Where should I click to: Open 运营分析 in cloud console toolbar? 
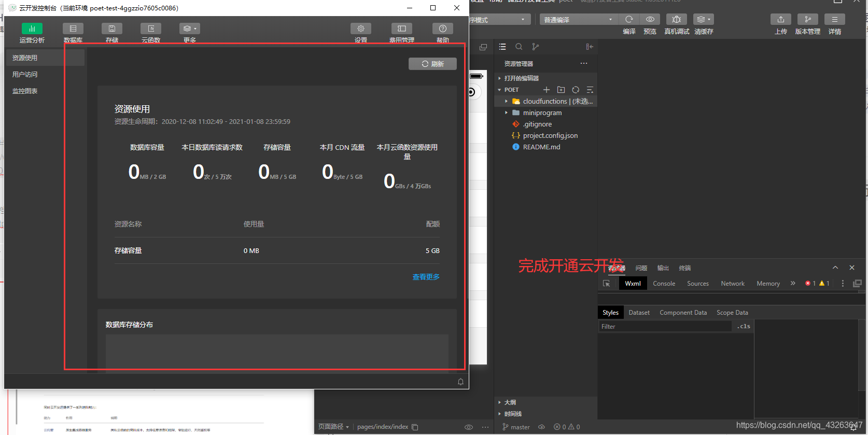click(32, 33)
